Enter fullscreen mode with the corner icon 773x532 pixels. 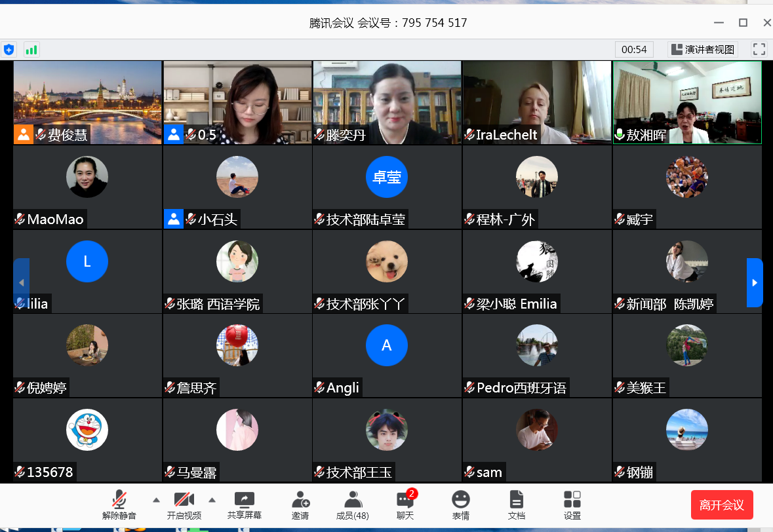click(759, 49)
